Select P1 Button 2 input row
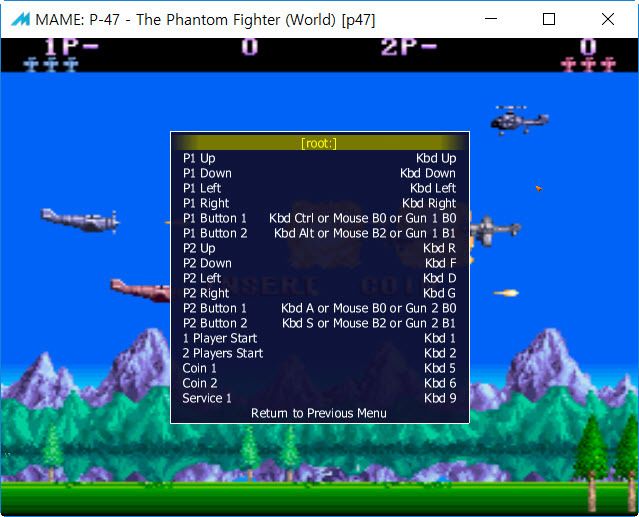The image size is (639, 517). click(x=320, y=233)
